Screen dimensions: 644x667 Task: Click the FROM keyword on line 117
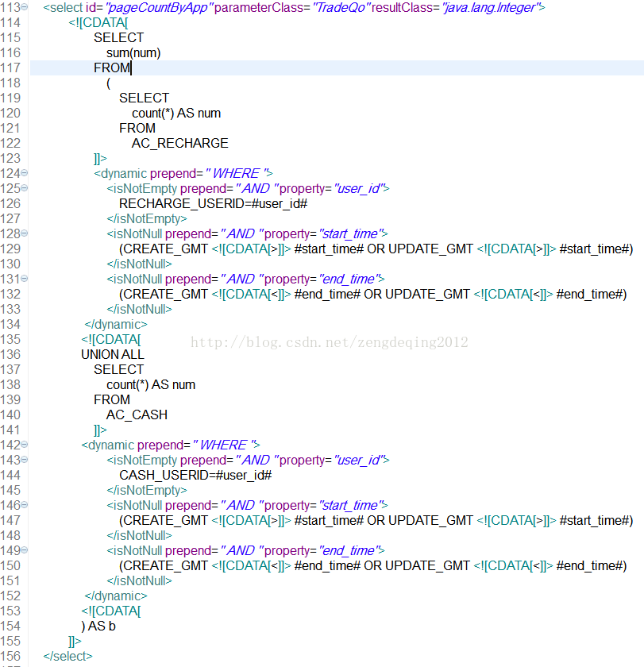[112, 68]
